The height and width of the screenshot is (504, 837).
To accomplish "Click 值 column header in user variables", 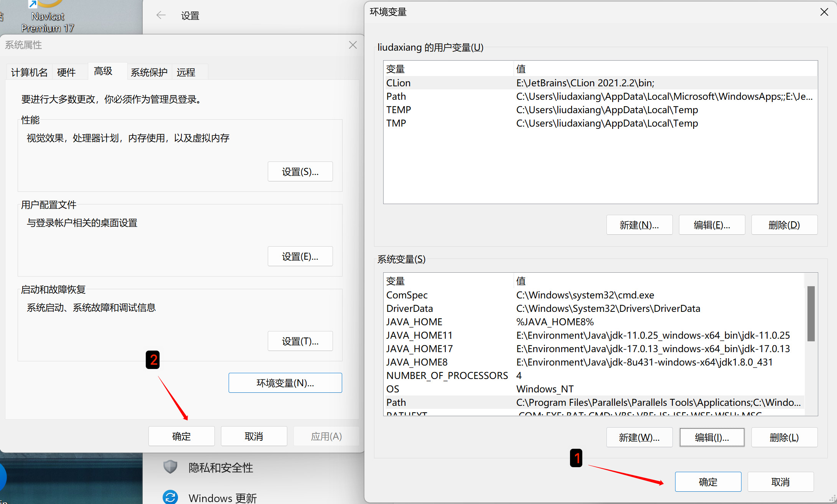I will pos(521,69).
